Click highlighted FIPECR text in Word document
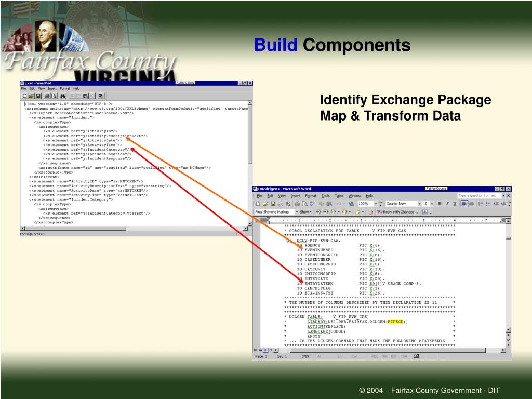The width and height of the screenshot is (532, 399). pyautogui.click(x=395, y=322)
